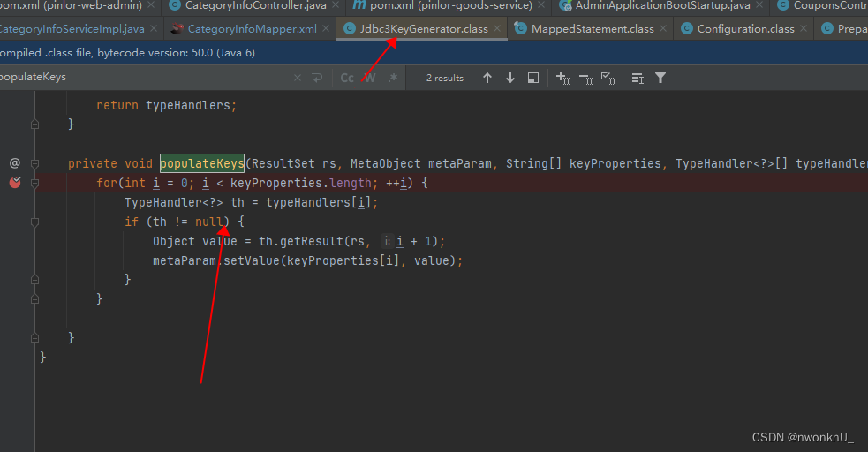Click fold end marker below typeHandlers return
Viewport: 868px width, 452px height.
pos(34,124)
